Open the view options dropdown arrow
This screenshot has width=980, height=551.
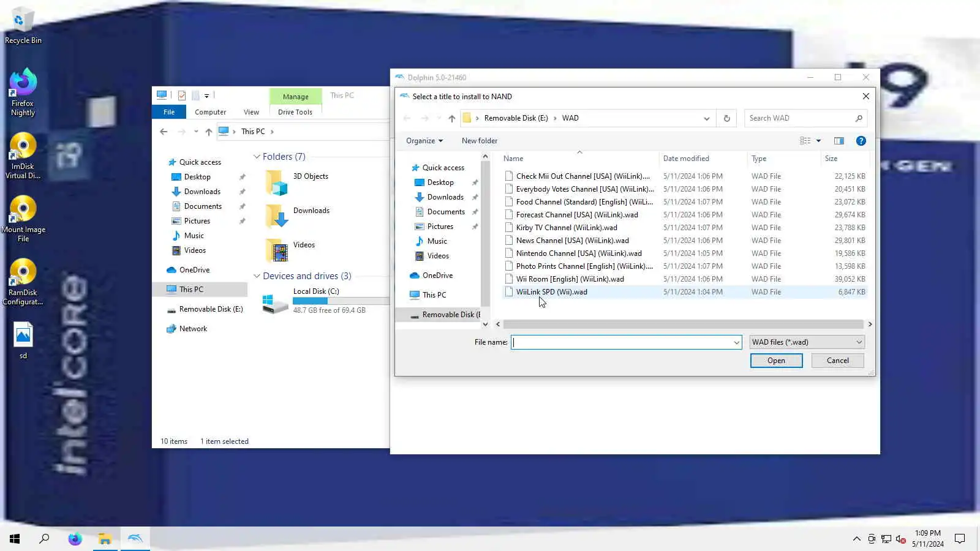(x=818, y=141)
